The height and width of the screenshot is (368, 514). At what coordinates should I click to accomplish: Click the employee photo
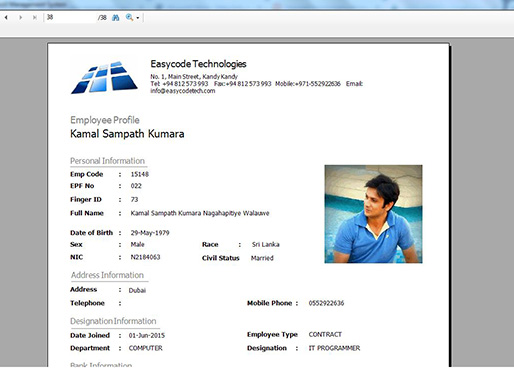pos(373,214)
